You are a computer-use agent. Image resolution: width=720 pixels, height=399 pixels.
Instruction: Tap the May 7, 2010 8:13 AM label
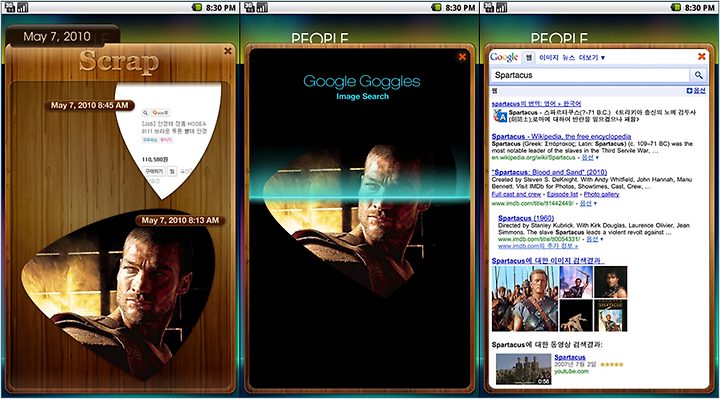(x=180, y=220)
